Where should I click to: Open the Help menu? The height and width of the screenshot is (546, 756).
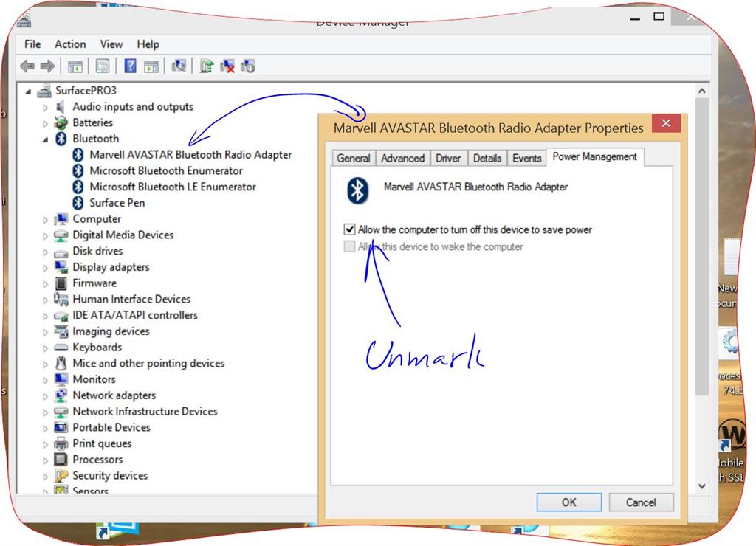point(148,44)
